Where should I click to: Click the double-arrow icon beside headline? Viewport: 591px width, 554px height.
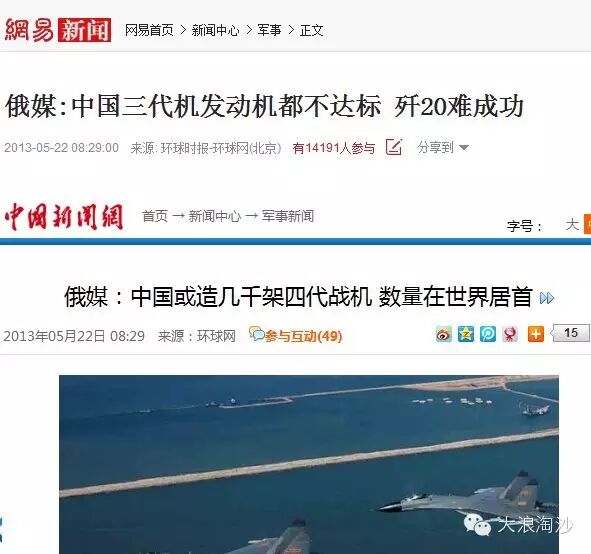(x=547, y=298)
